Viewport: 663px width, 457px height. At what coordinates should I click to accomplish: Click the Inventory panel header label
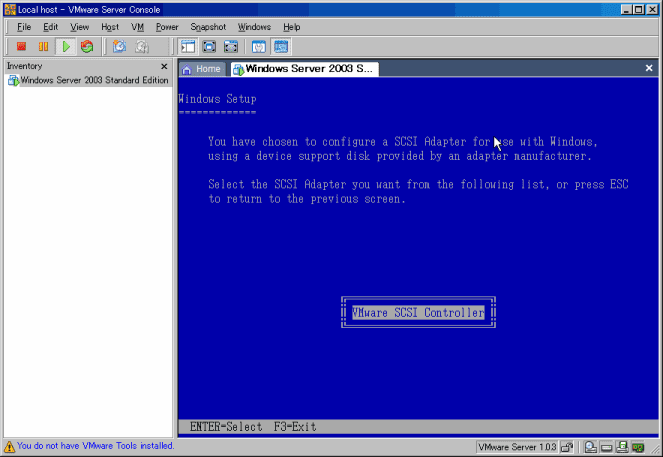(25, 66)
